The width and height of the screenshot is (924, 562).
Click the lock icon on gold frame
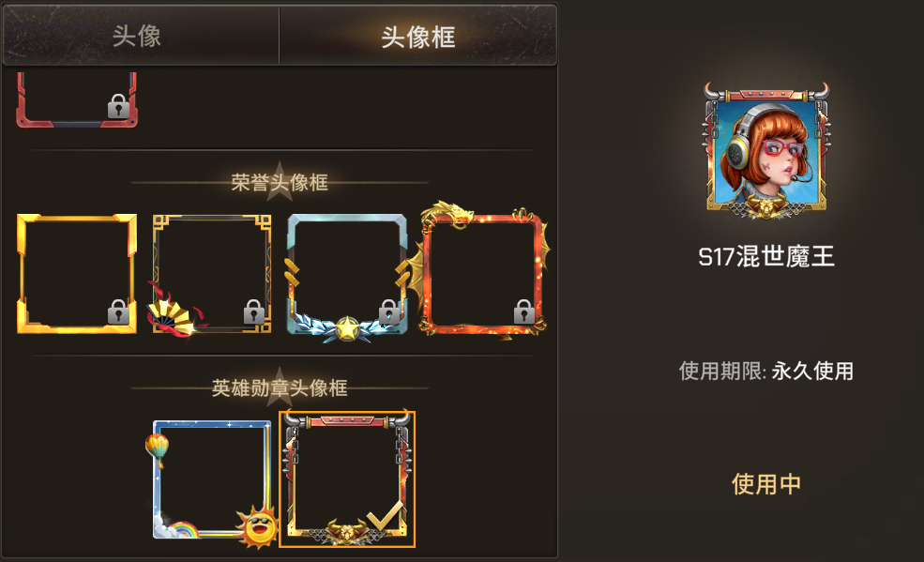pyautogui.click(x=118, y=311)
